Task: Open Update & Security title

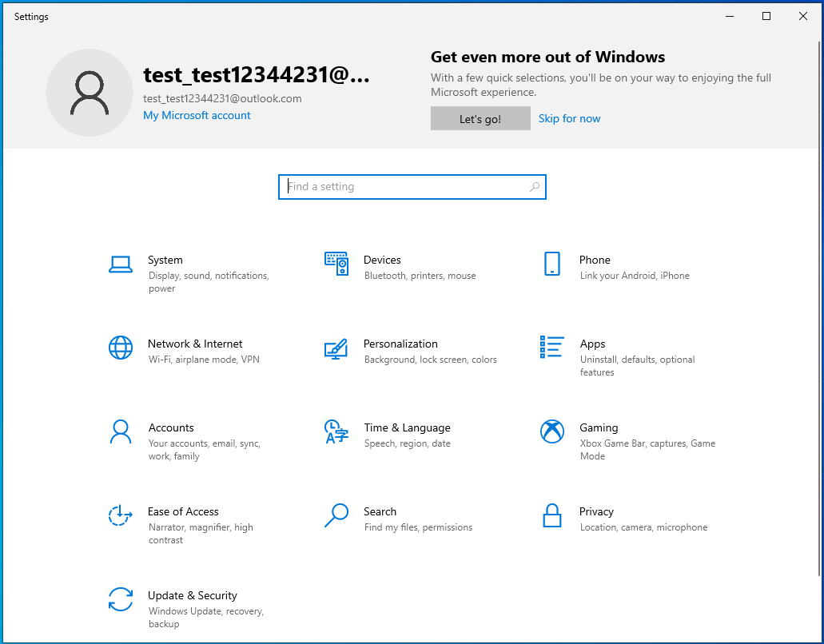Action: 193,596
